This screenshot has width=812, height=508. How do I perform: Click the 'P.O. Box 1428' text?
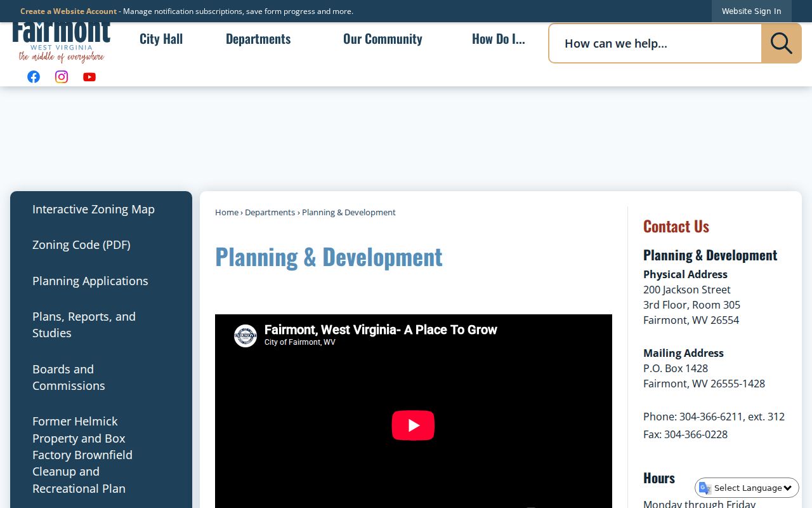pos(676,368)
